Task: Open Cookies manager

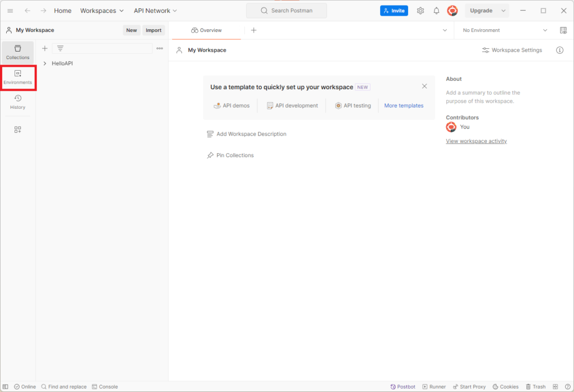Action: pyautogui.click(x=506, y=386)
